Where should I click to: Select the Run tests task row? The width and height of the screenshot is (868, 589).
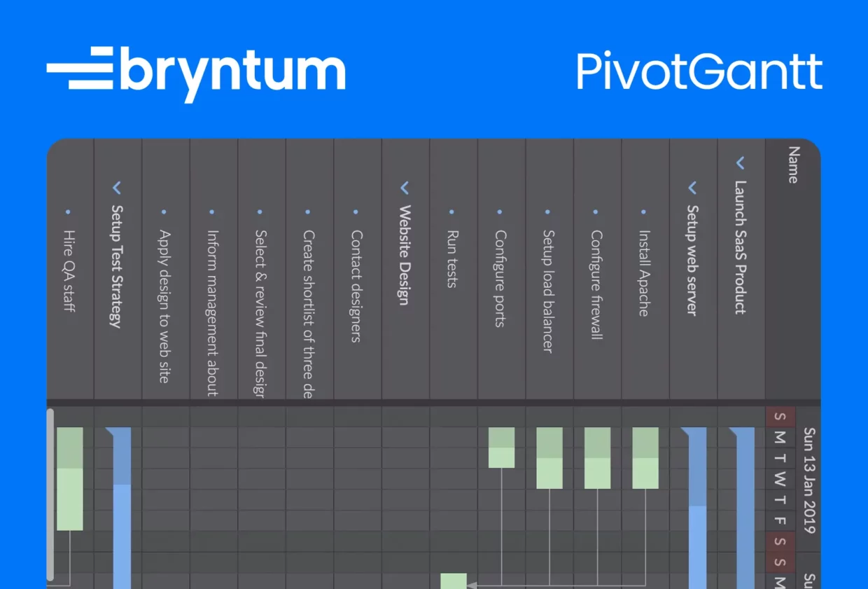(x=454, y=269)
